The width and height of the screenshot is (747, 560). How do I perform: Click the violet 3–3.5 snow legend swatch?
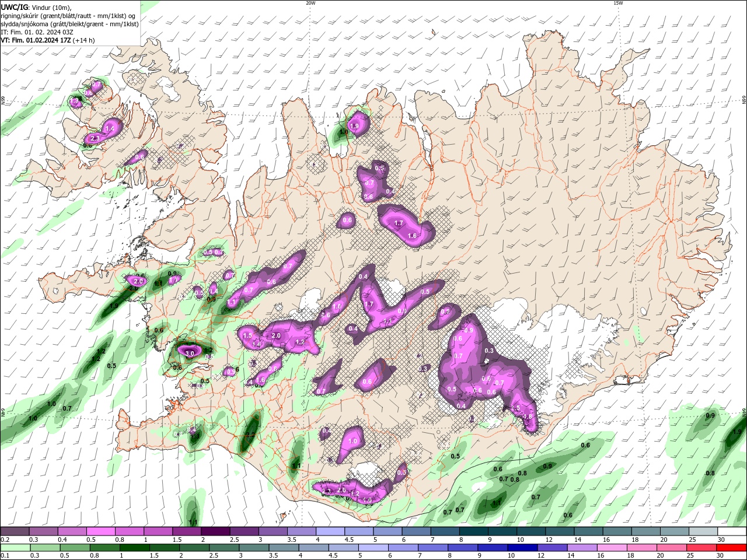pos(273,531)
